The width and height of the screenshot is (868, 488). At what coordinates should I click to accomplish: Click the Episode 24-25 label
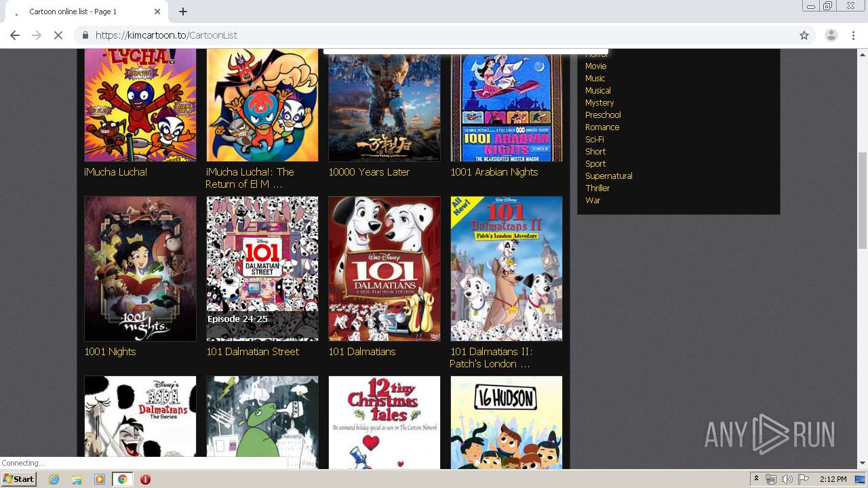(x=237, y=319)
